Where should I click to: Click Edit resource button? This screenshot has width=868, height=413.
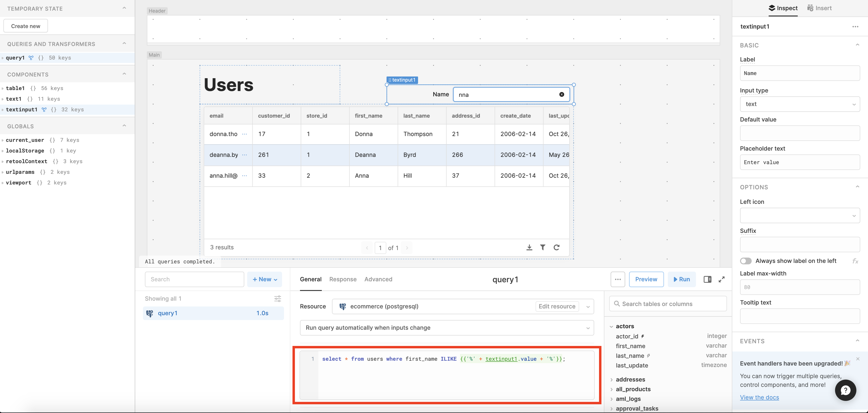coord(557,307)
